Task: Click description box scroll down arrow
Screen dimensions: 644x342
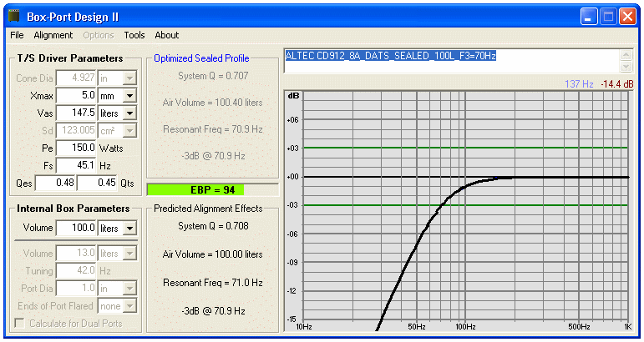Action: pos(626,67)
